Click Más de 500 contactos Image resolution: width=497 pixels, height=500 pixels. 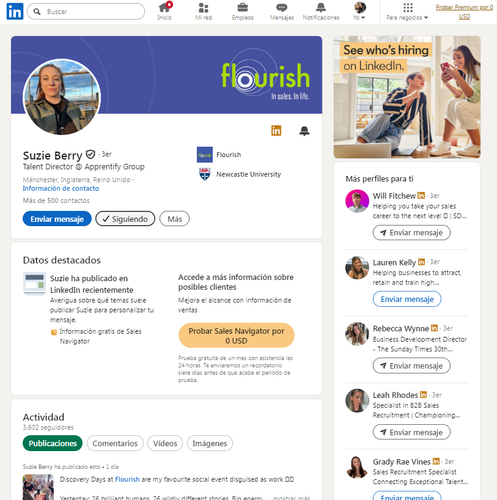point(56,201)
